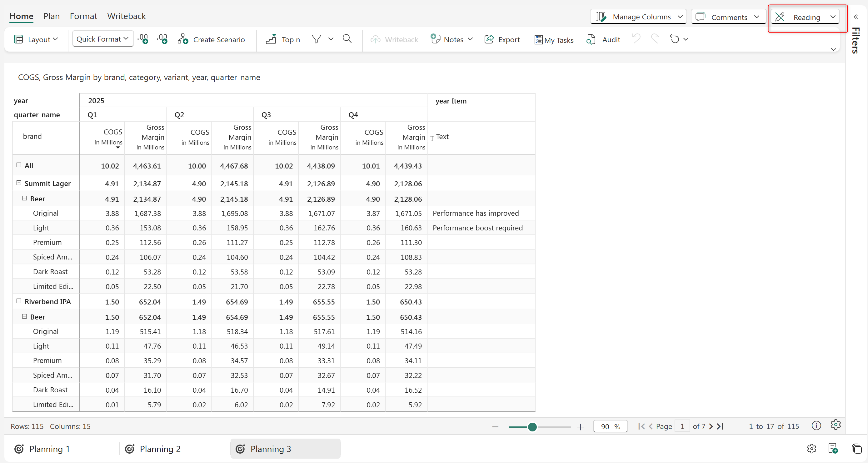The height and width of the screenshot is (463, 868).
Task: Expand the Reading mode dropdown
Action: (x=833, y=17)
